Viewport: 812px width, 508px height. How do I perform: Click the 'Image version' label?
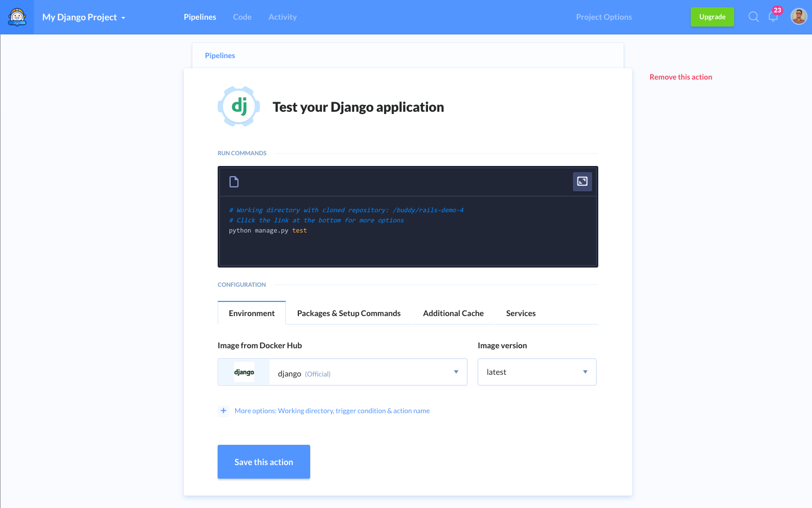(x=502, y=345)
